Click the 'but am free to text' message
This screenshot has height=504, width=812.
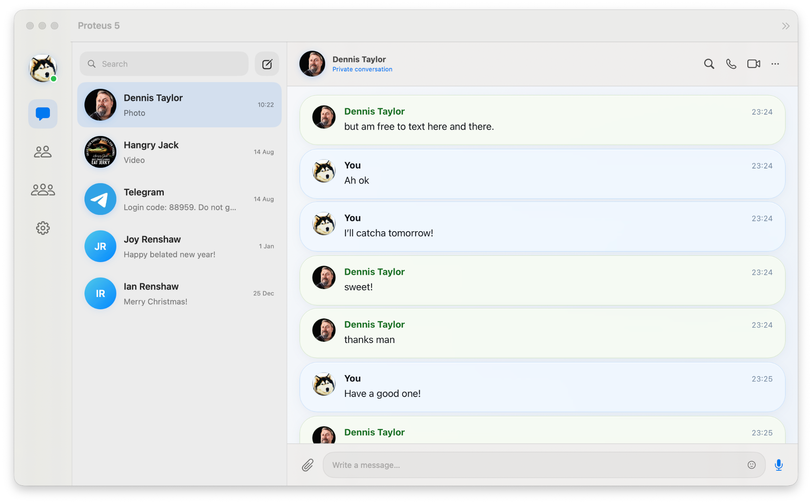542,120
